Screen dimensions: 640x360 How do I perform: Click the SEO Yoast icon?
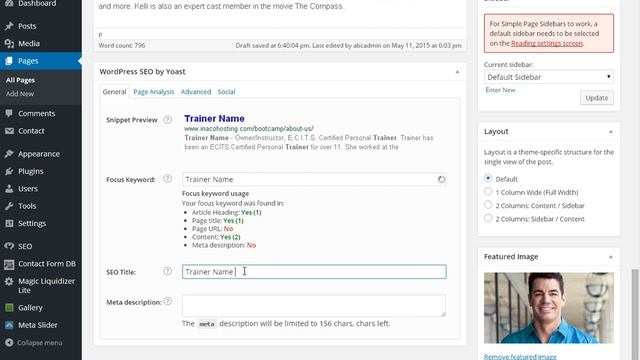[x=9, y=246]
